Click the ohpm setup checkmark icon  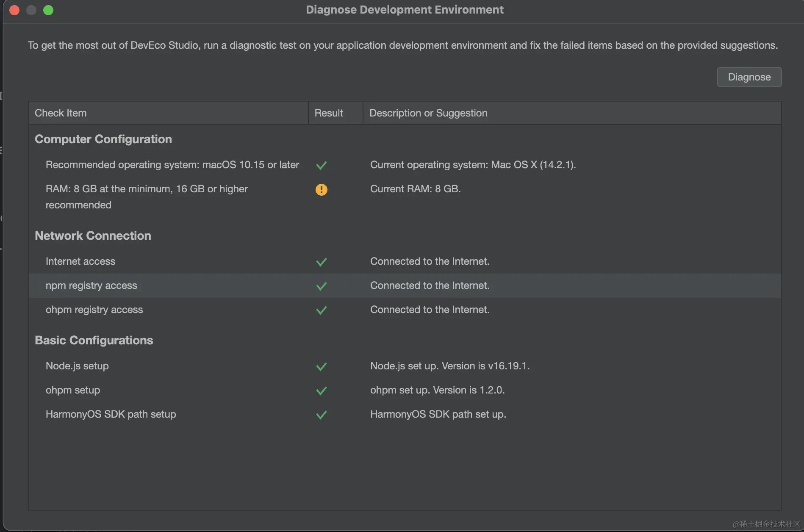[322, 391]
